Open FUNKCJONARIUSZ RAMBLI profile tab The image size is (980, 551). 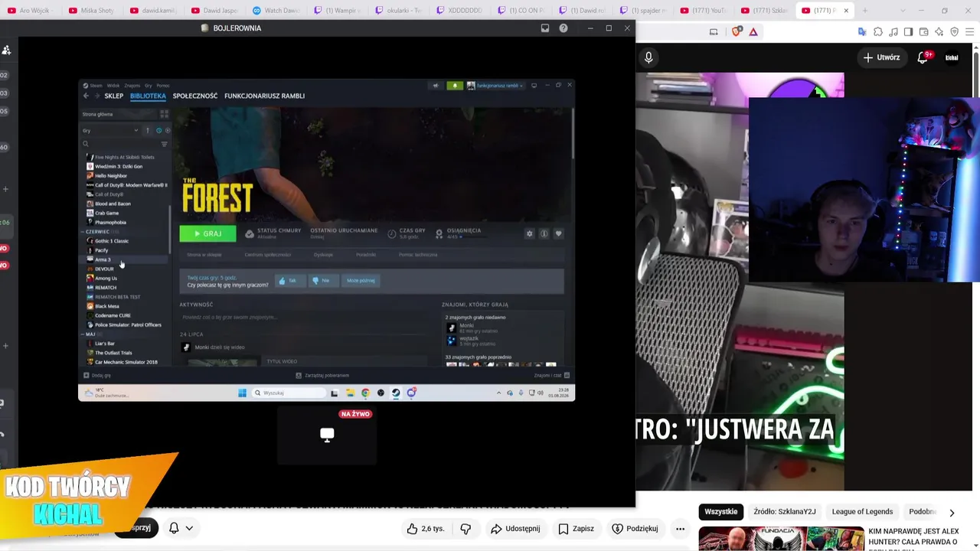click(265, 96)
